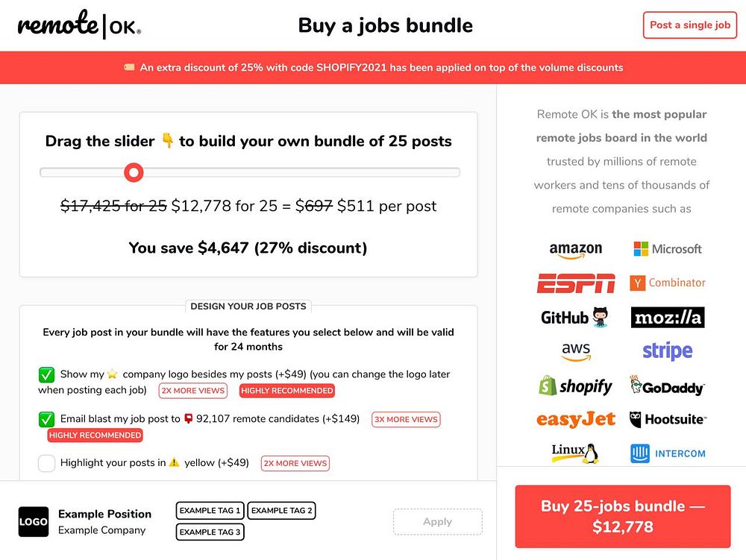The height and width of the screenshot is (560, 746).
Task: Uncheck the email blast option checkbox
Action: tap(46, 419)
